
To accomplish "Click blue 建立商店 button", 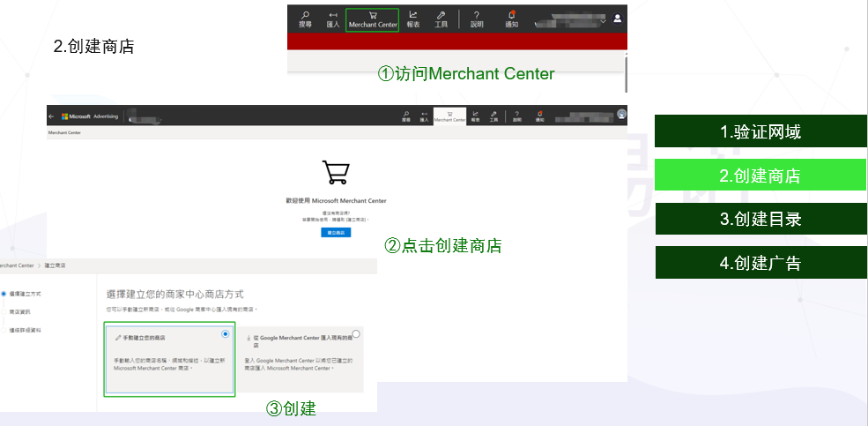I will [336, 233].
